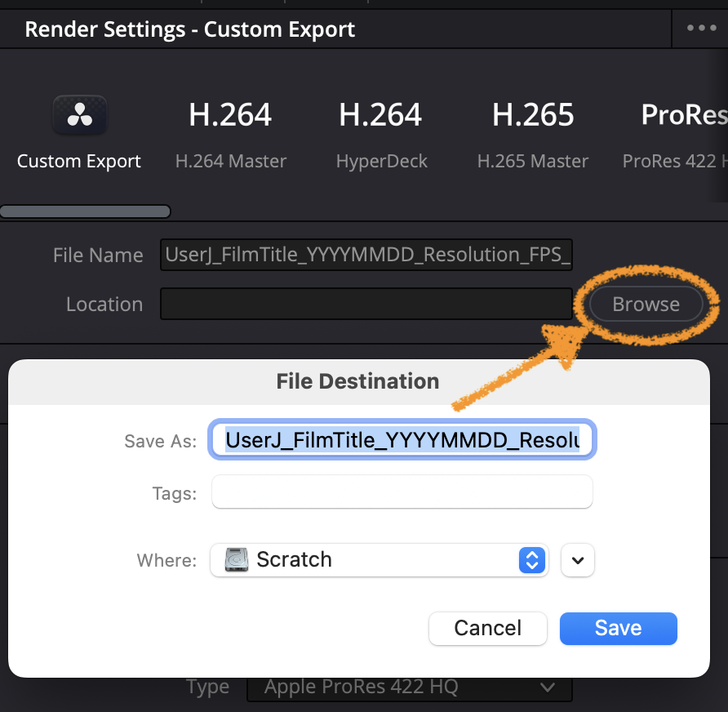Click the Scratch disk drive icon
The width and height of the screenshot is (728, 712).
click(x=237, y=560)
